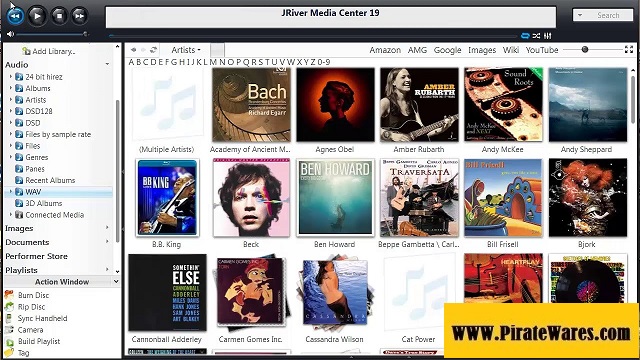Viewport: 640px width, 360px height.
Task: Start playback with the Play button
Action: (x=37, y=16)
